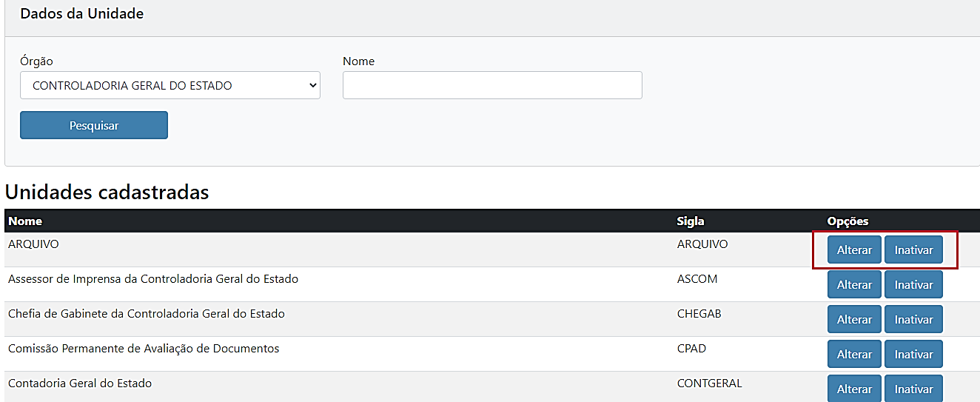Click the Opções column header
980x402 pixels.
pos(848,221)
